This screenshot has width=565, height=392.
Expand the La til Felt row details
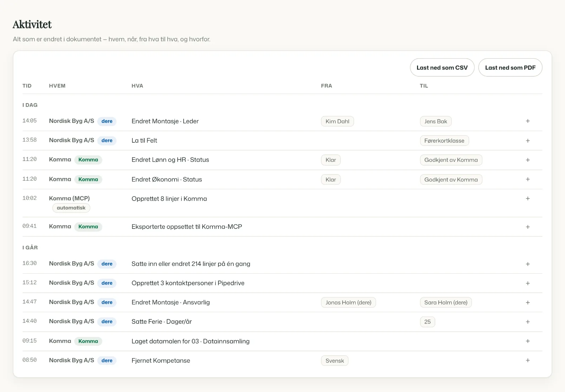coord(528,141)
